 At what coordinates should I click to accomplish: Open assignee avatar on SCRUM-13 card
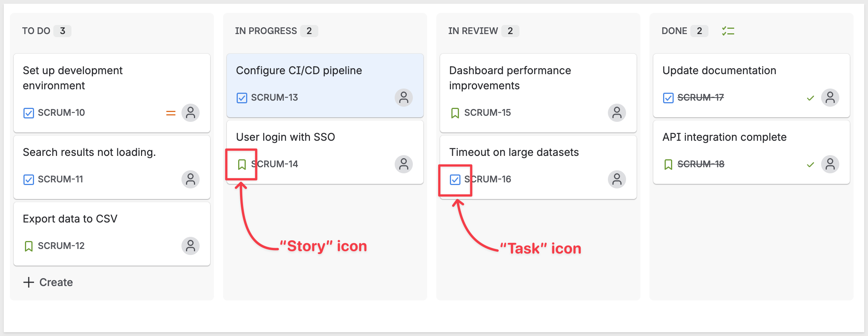point(403,98)
